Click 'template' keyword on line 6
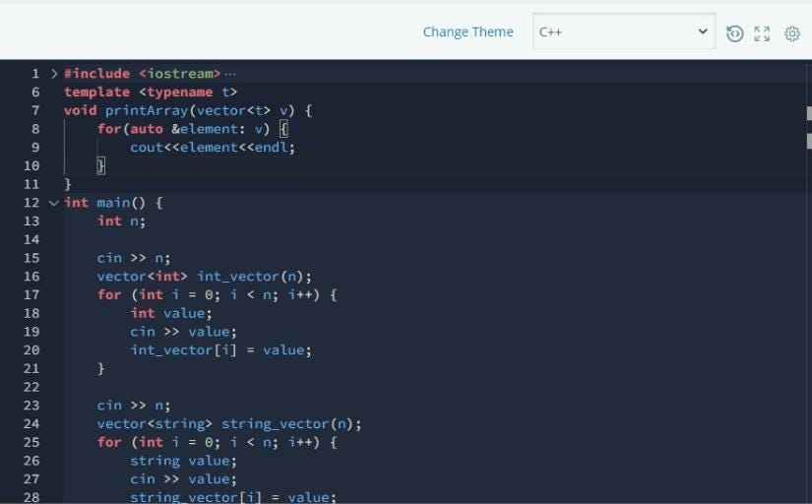This screenshot has height=504, width=812. click(x=96, y=93)
